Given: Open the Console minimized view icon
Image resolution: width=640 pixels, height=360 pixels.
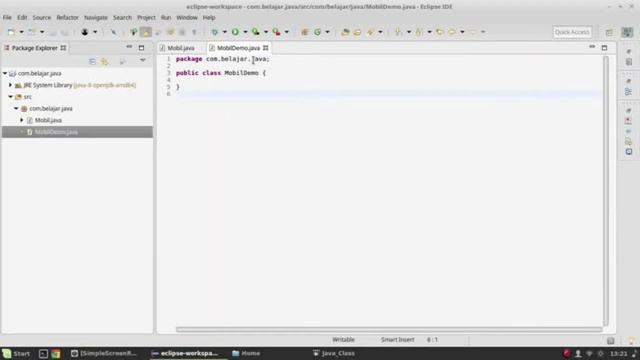Looking at the screenshot, I should coord(629,152).
